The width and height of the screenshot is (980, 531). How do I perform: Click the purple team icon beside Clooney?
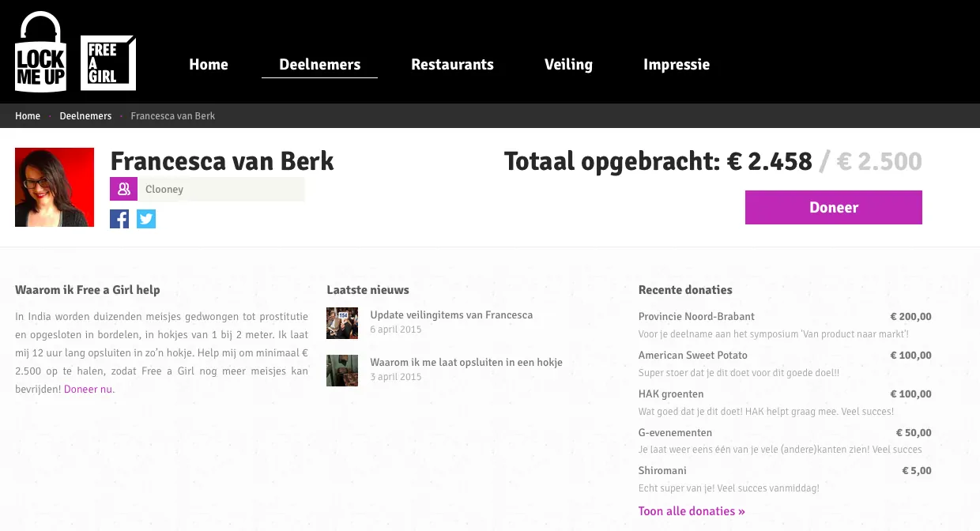click(x=123, y=189)
